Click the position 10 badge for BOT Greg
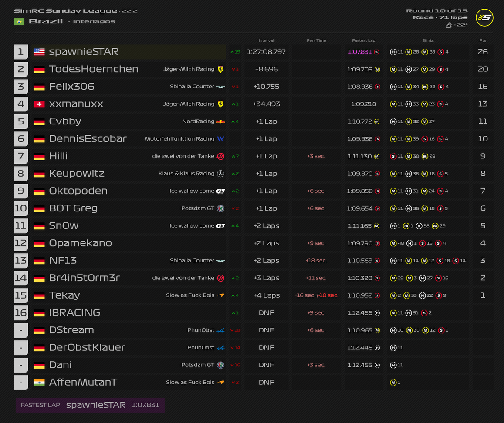504x423 pixels. pos(20,208)
